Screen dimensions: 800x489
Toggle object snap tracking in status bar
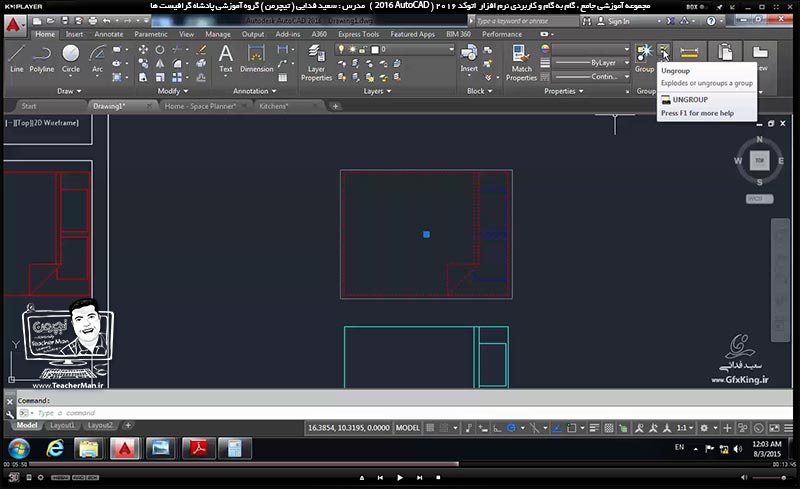[x=557, y=428]
